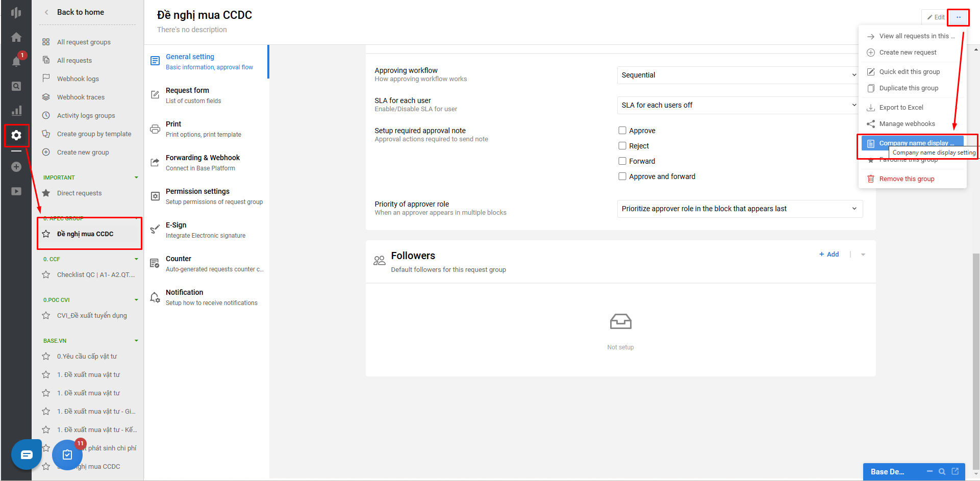Pop out the Base De... chat widget
The height and width of the screenshot is (481, 980).
[x=955, y=471]
